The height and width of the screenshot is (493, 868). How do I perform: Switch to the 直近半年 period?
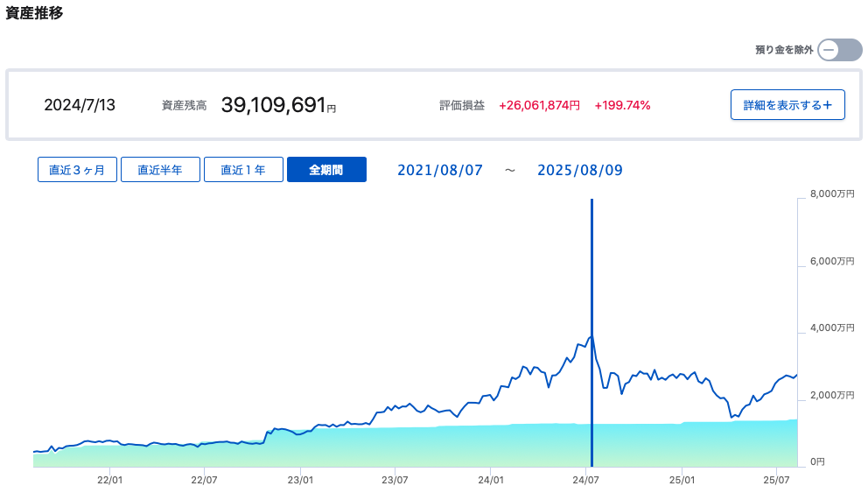160,170
